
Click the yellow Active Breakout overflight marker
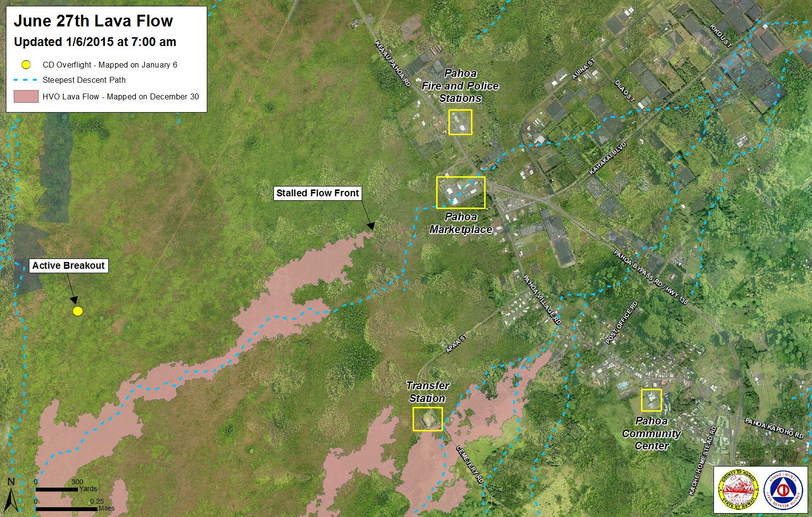[77, 311]
